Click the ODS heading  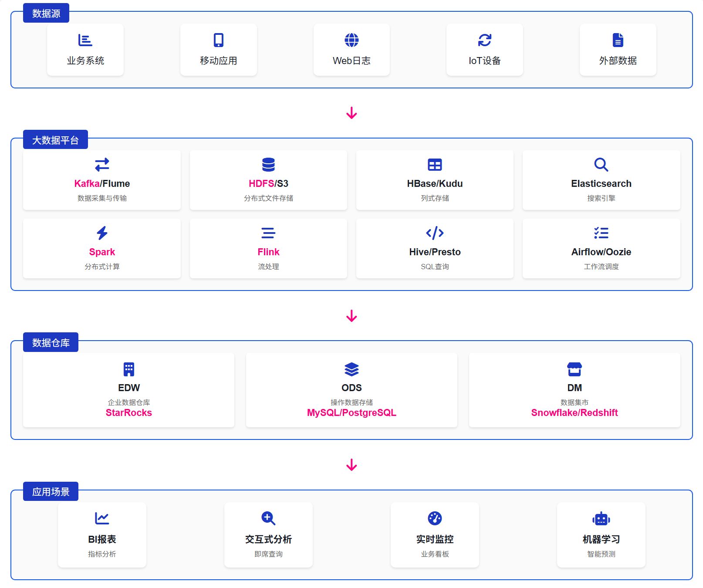point(351,388)
